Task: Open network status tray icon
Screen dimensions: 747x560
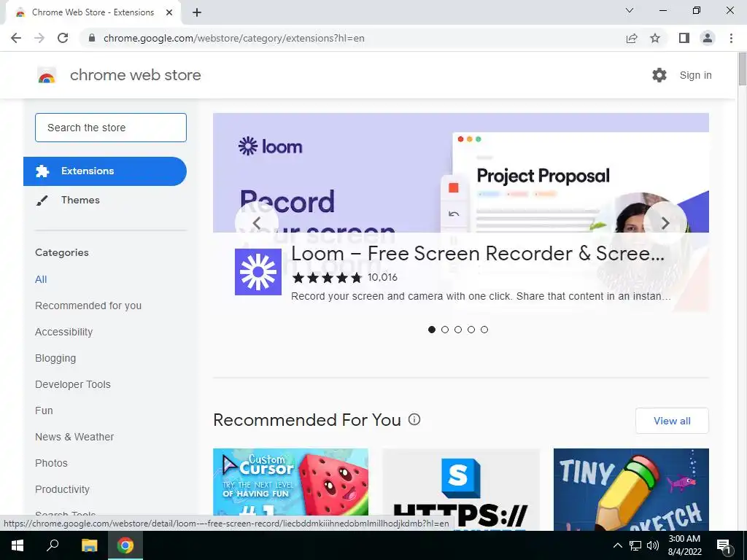Action: (635, 545)
